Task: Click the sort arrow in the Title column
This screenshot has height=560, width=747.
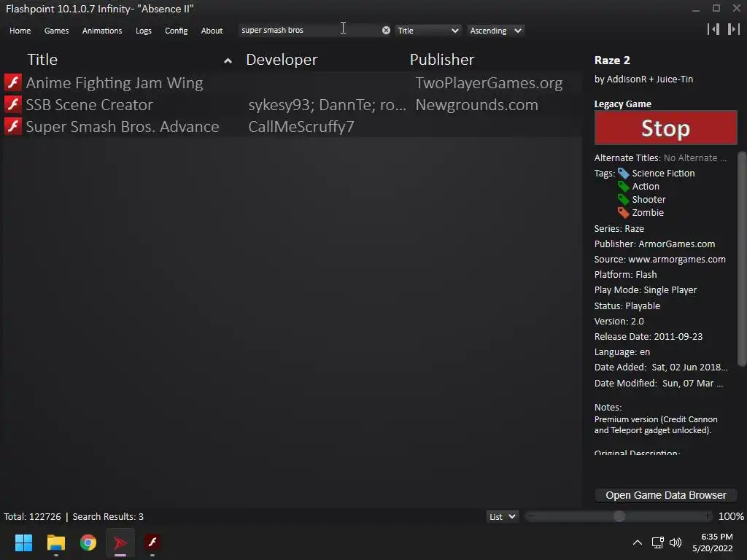Action: (228, 61)
